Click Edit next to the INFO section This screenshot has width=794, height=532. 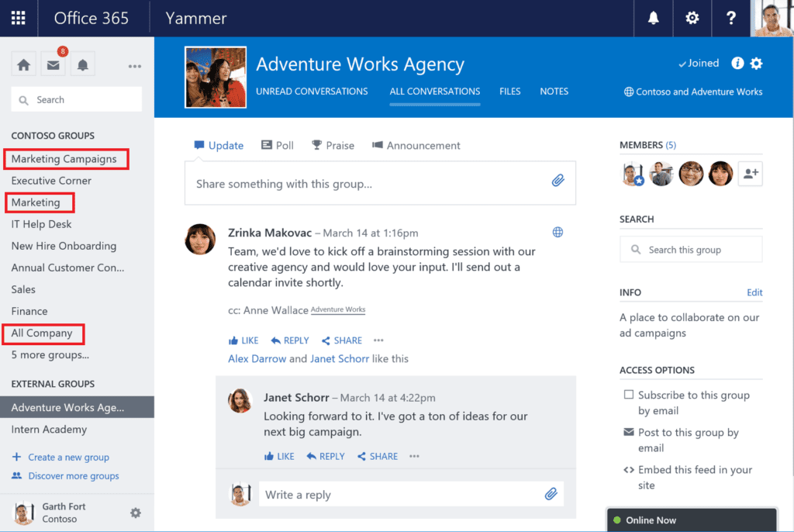(x=754, y=292)
